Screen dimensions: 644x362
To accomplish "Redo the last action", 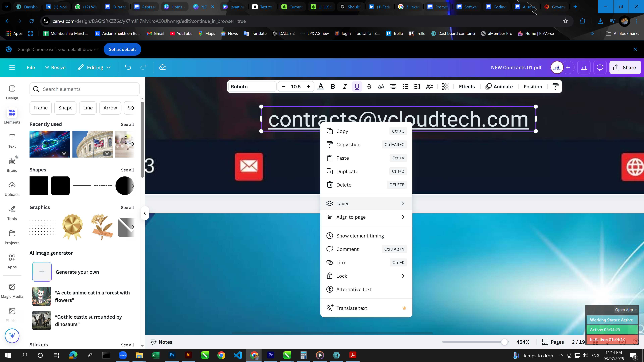I will pyautogui.click(x=144, y=67).
